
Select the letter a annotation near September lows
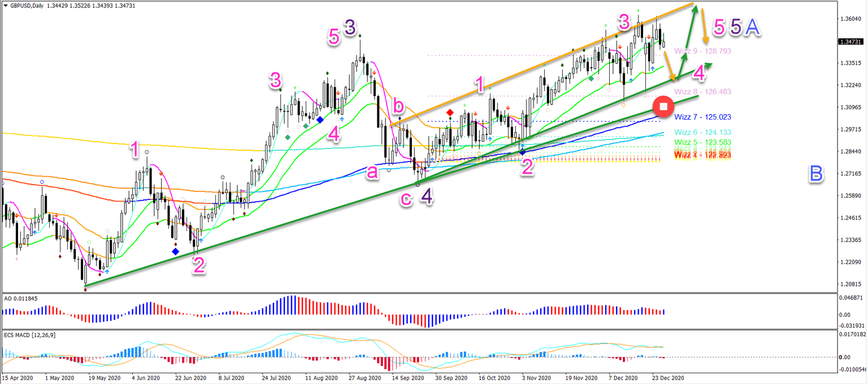(x=372, y=173)
